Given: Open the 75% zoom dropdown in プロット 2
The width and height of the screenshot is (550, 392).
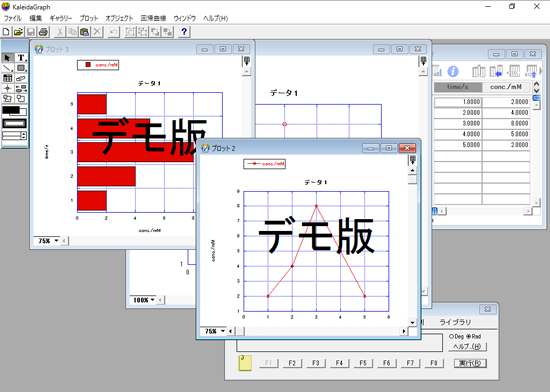Looking at the screenshot, I should [x=215, y=331].
